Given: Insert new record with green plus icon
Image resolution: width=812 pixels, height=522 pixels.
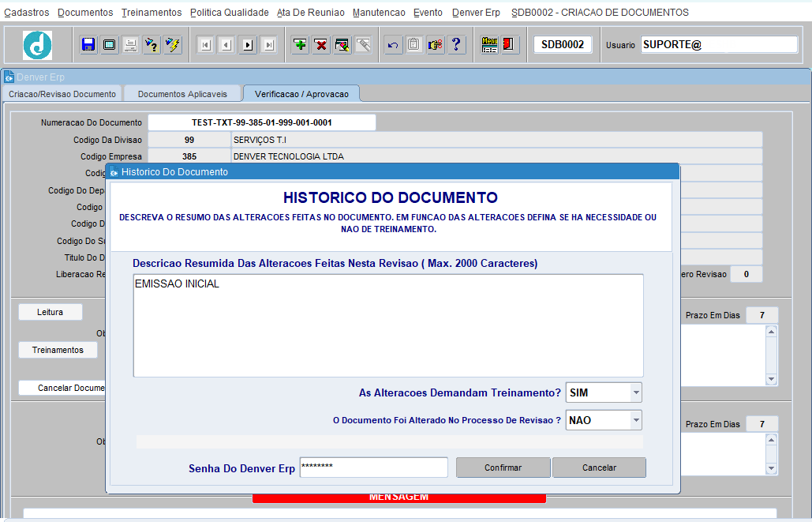Looking at the screenshot, I should point(300,44).
